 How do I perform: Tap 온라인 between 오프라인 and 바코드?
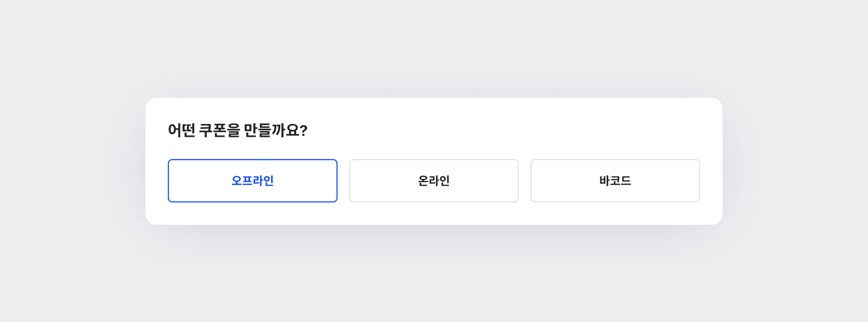[x=434, y=181]
